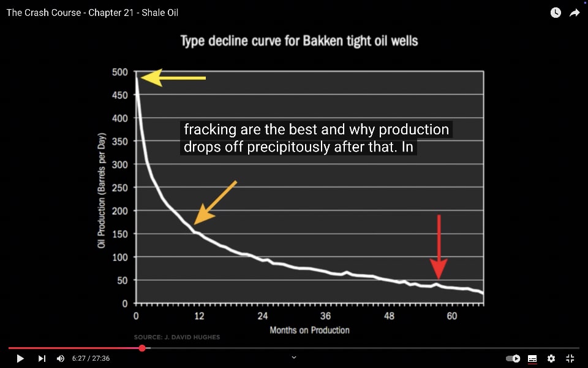Mute the video volume
The image size is (588, 368).
(x=61, y=359)
